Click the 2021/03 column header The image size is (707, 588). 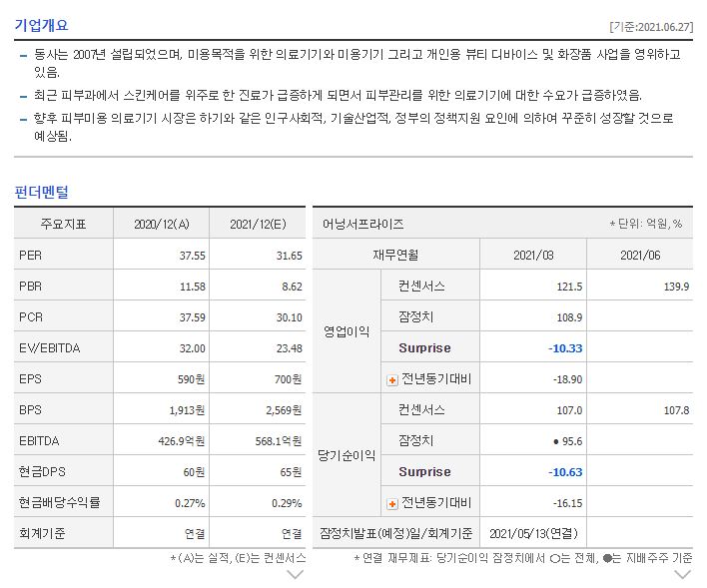pos(533,256)
